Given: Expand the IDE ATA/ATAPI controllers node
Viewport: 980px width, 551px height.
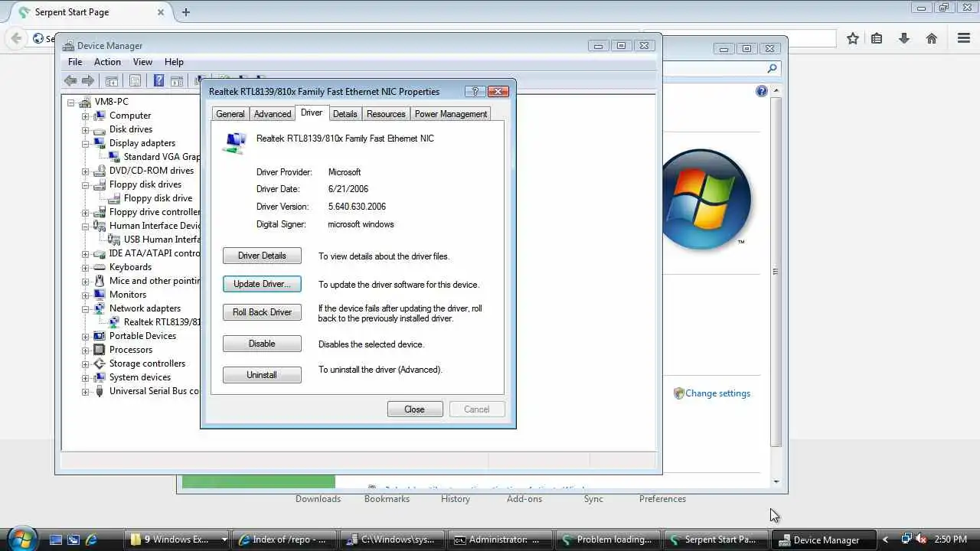Looking at the screenshot, I should tap(86, 254).
